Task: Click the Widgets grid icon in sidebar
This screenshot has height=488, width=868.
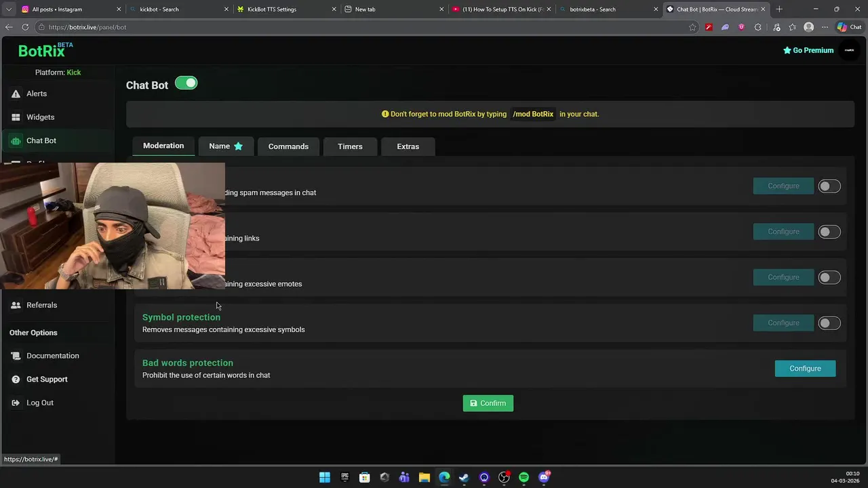Action: pos(16,117)
